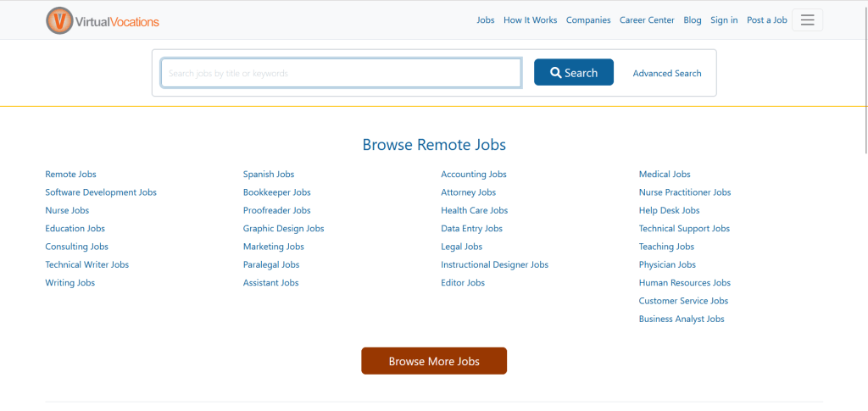868x411 pixels.
Task: Open Instructional Designer Jobs
Action: [x=495, y=264]
